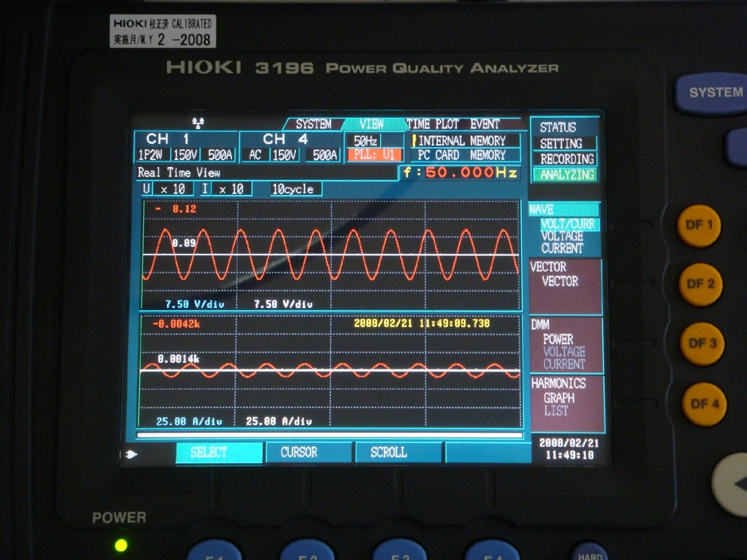Click the orange PLL: U1 indicator
Image resolution: width=747 pixels, height=560 pixels.
[375, 155]
